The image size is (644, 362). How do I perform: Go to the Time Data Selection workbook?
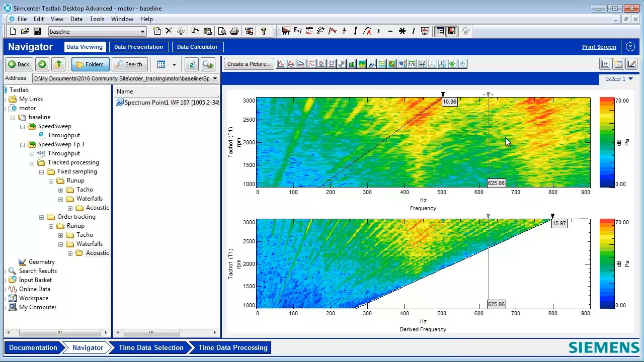tap(151, 347)
